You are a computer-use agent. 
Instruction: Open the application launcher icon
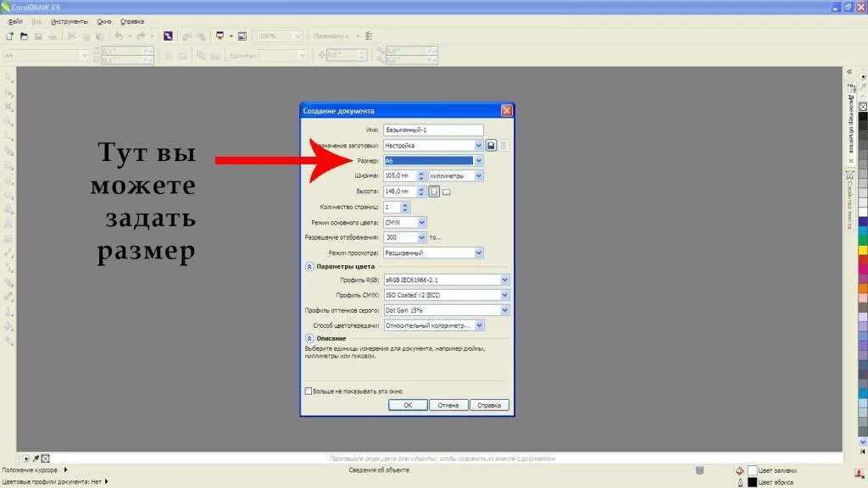220,36
